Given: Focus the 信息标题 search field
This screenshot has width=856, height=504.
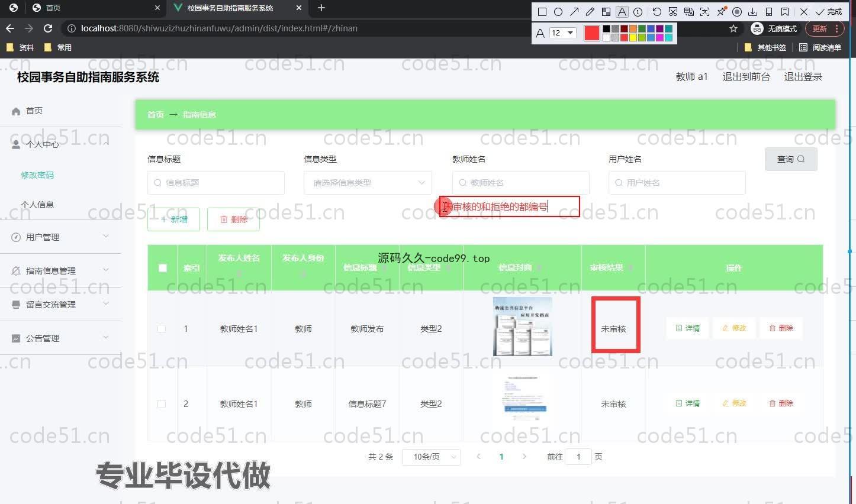Looking at the screenshot, I should click(x=216, y=183).
